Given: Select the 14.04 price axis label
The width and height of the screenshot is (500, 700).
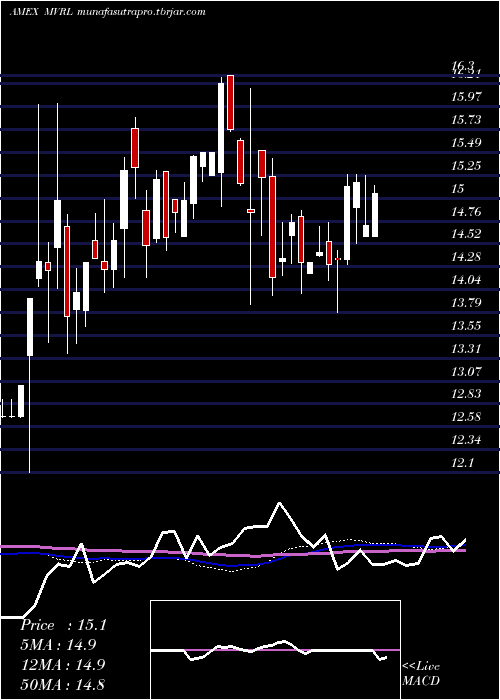Looking at the screenshot, I should pos(466,280).
